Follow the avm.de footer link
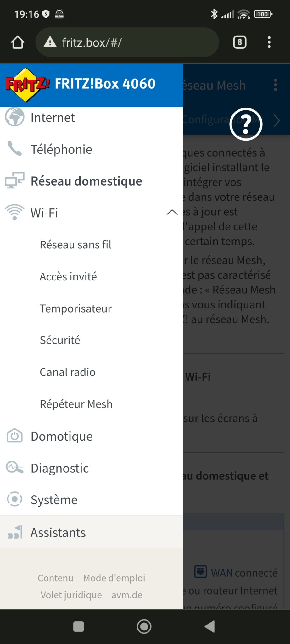 pos(127,595)
